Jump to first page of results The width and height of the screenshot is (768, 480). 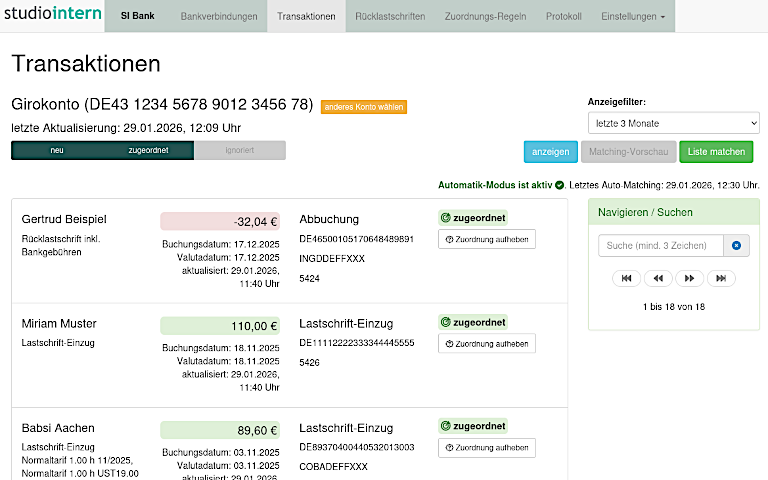626,278
